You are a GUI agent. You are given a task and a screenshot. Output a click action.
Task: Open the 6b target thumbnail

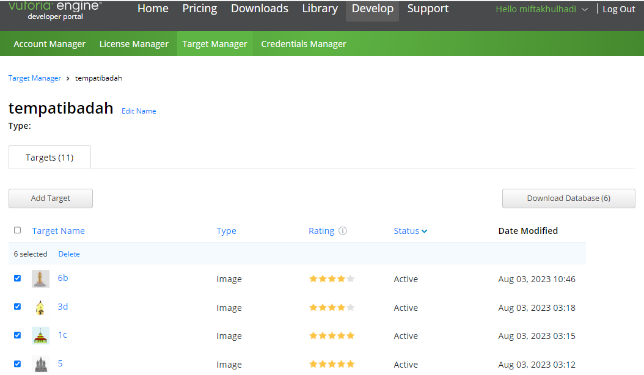coord(41,278)
